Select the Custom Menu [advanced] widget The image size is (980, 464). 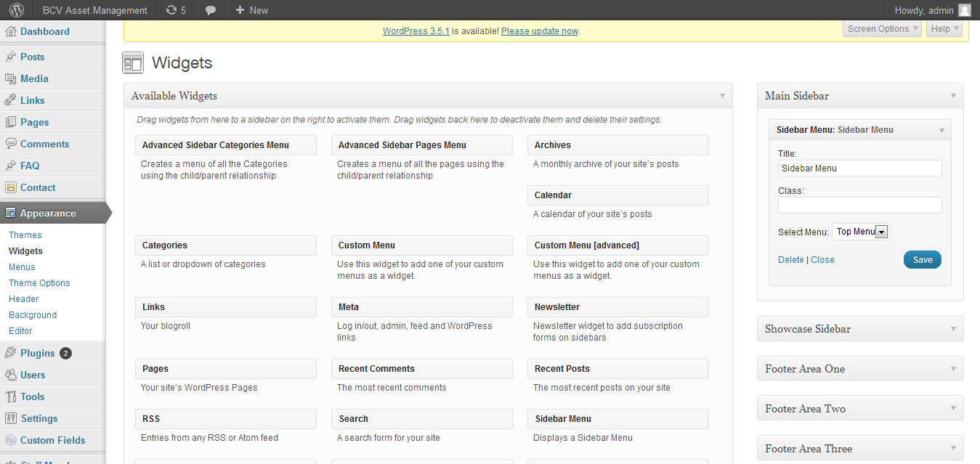coord(618,245)
